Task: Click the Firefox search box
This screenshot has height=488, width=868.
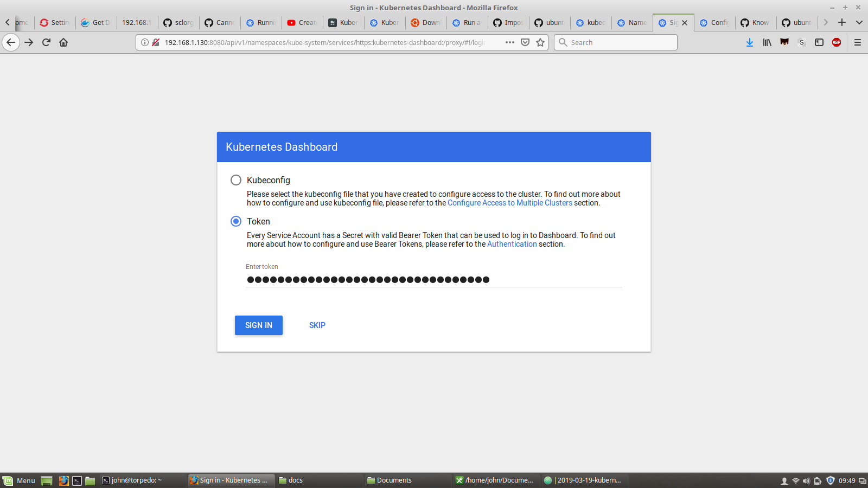Action: [x=616, y=42]
